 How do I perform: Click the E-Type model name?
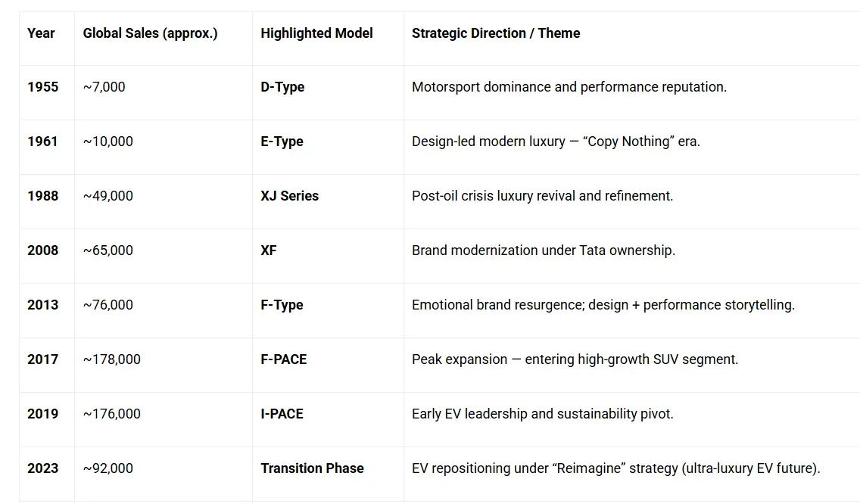pyautogui.click(x=282, y=142)
